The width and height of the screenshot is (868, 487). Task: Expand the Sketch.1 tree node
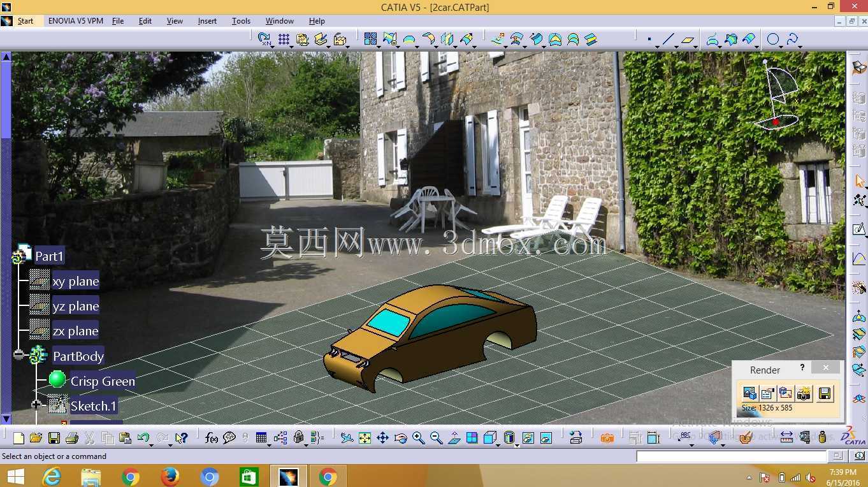pyautogui.click(x=36, y=404)
